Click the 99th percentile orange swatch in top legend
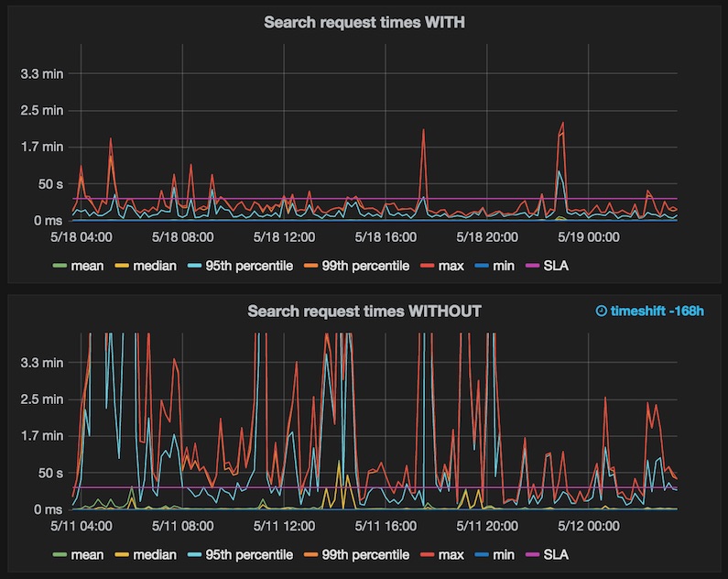Screen dimensions: 728x579 [310, 266]
